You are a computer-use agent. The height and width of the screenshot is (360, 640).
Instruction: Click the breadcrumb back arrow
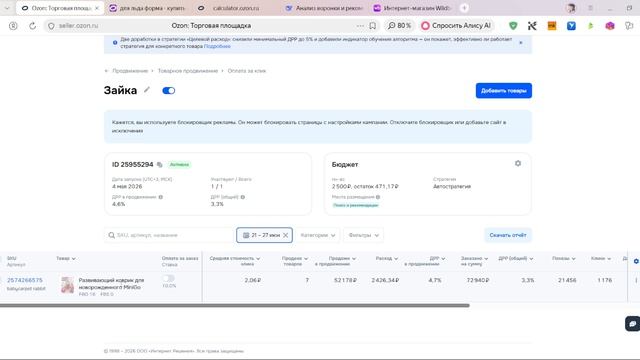point(107,71)
